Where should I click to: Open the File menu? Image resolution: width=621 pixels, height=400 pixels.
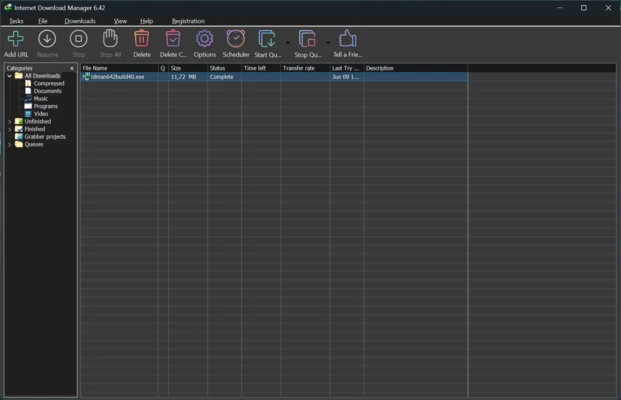(x=43, y=21)
